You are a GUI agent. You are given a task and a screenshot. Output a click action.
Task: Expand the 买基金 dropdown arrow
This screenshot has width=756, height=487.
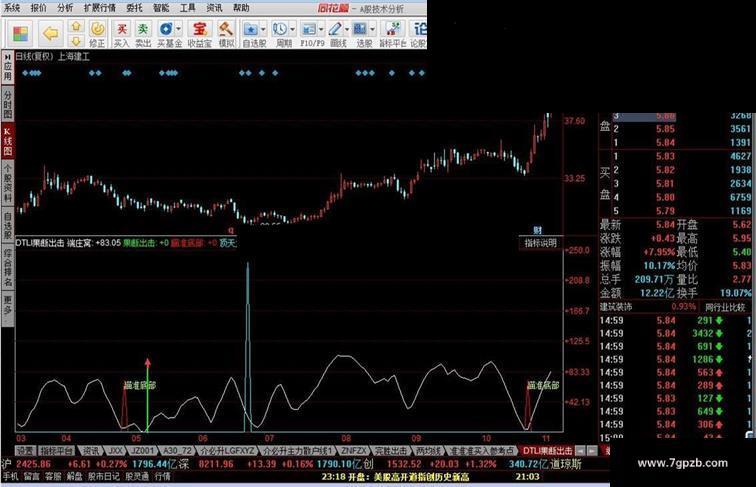(x=178, y=29)
